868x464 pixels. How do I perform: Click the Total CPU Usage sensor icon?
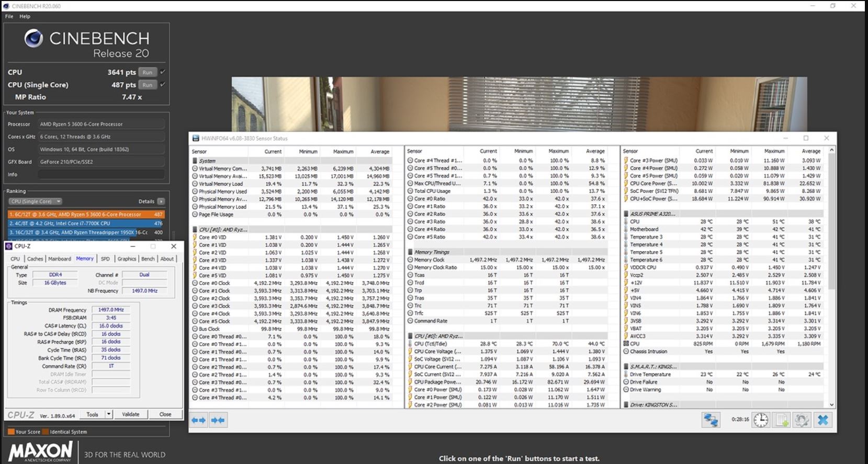(411, 191)
